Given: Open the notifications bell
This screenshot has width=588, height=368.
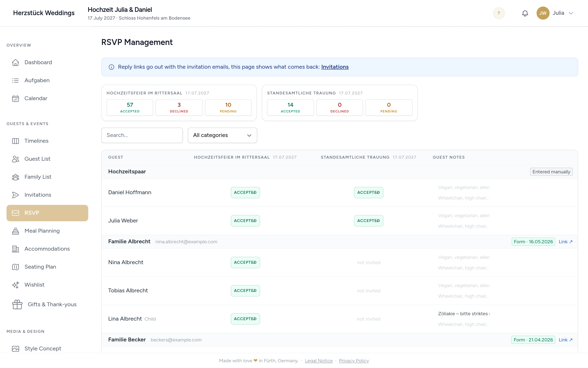Looking at the screenshot, I should pos(525,13).
